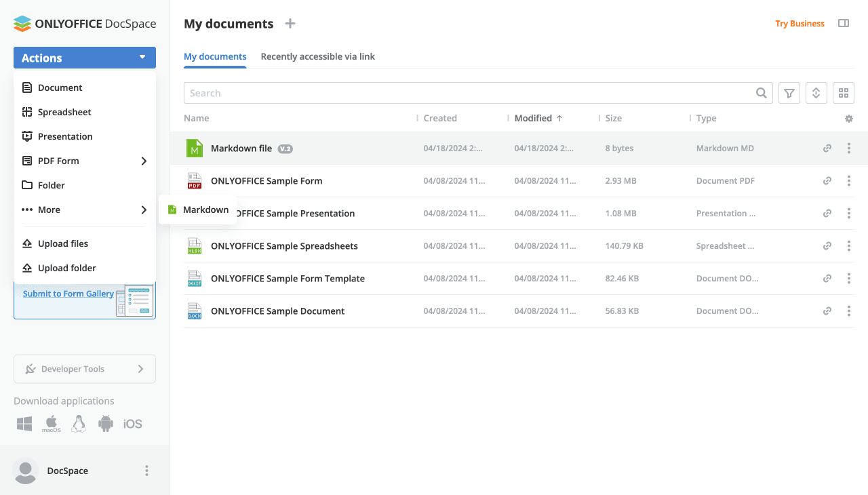The height and width of the screenshot is (495, 868).
Task: Open ONLYOFFICE Sample Spreadsheets file
Action: pyautogui.click(x=284, y=246)
